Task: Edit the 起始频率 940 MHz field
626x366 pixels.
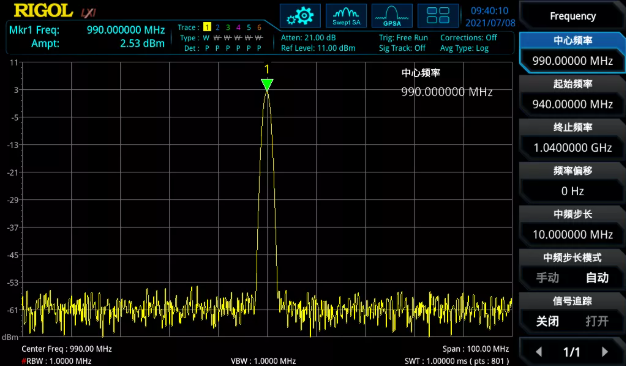Action: (x=573, y=96)
